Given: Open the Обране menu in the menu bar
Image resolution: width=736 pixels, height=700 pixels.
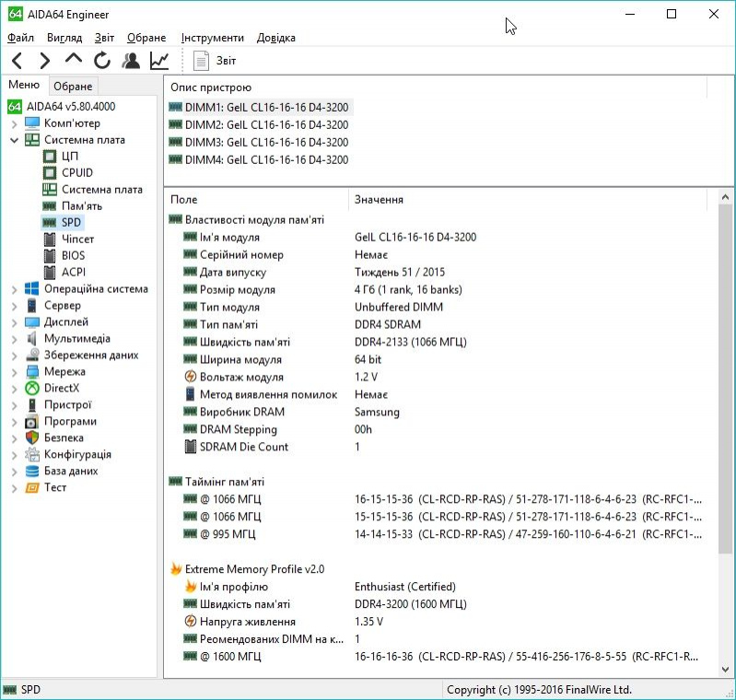Looking at the screenshot, I should click(146, 38).
